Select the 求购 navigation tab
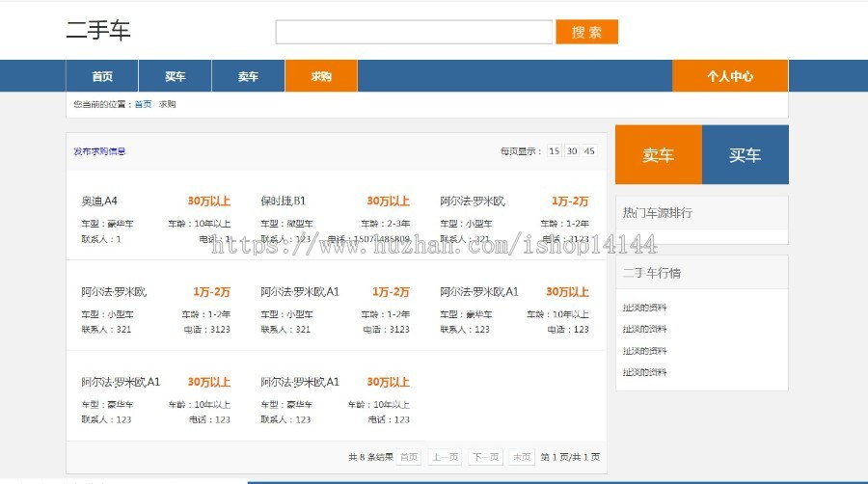868x484 pixels. pos(321,76)
